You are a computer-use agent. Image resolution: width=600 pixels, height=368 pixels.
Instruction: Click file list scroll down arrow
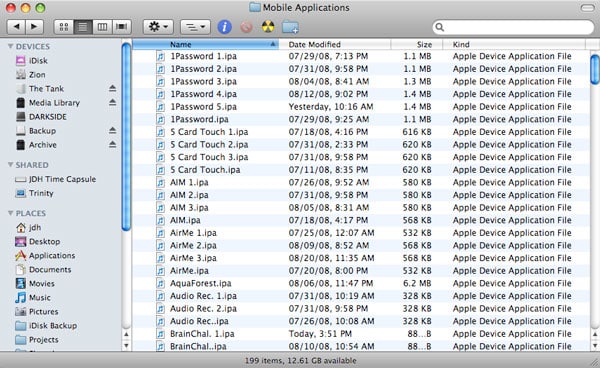(x=595, y=345)
